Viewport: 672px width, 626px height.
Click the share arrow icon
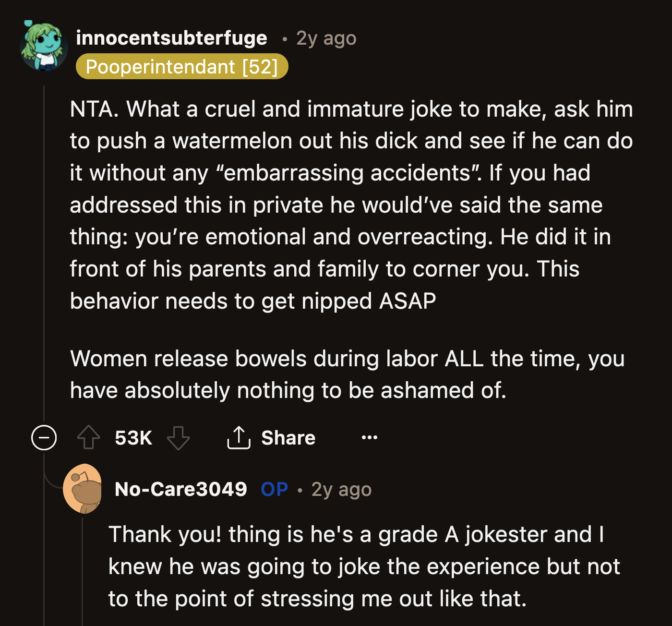point(239,437)
